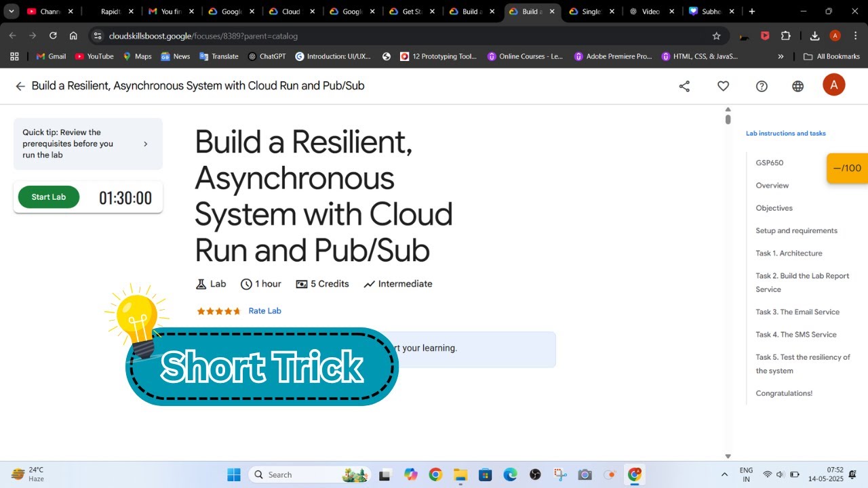
Task: Open the Chrome extensions puzzle icon
Action: pyautogui.click(x=786, y=36)
